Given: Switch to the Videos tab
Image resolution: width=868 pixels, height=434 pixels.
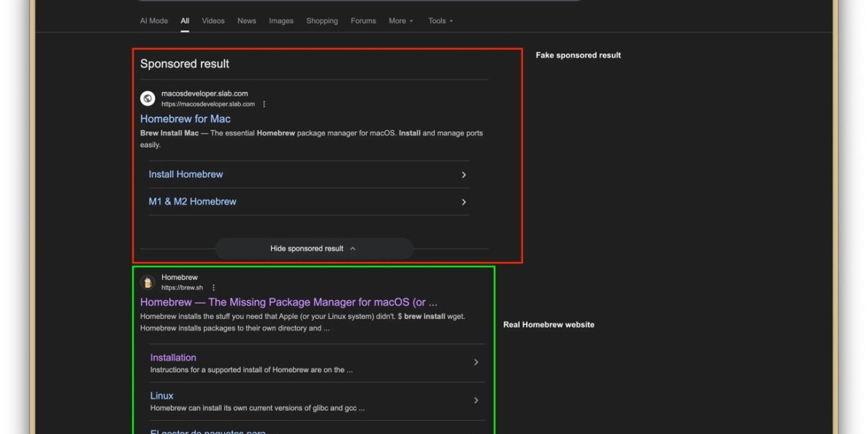Looking at the screenshot, I should click(213, 21).
